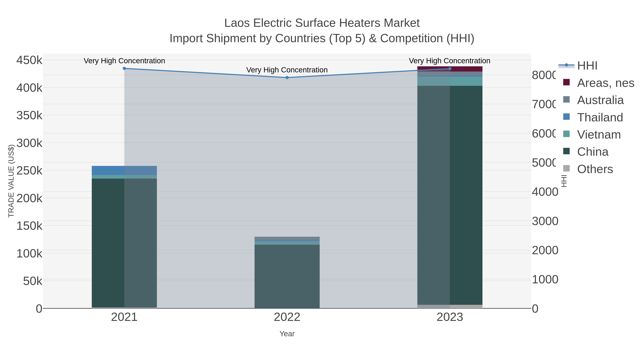Screen dimensions: 644x362
Task: Click the Australia segment of 2023 bar
Action: click(x=450, y=73)
